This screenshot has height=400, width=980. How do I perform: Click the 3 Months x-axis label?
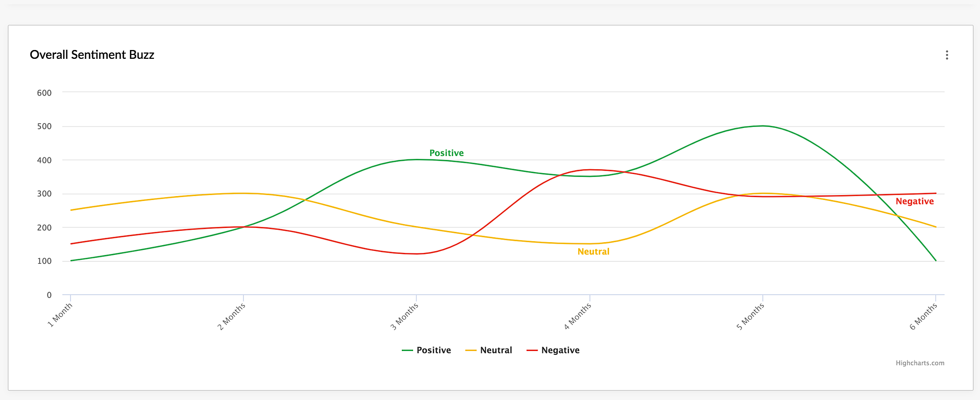tap(405, 316)
